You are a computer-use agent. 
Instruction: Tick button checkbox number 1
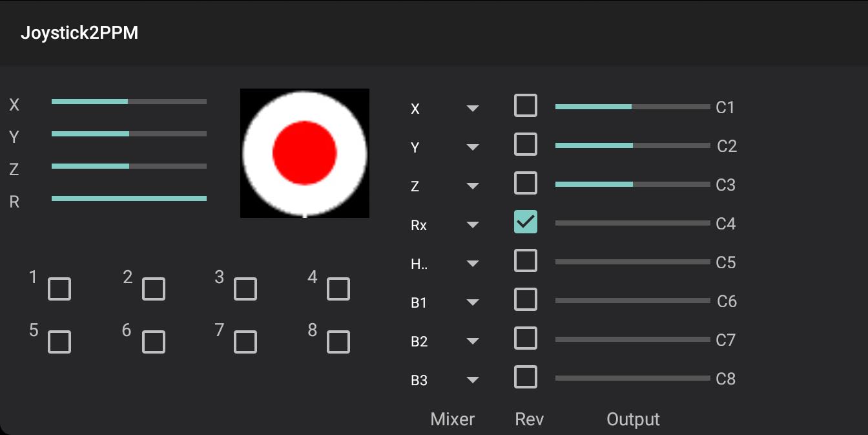tap(59, 289)
